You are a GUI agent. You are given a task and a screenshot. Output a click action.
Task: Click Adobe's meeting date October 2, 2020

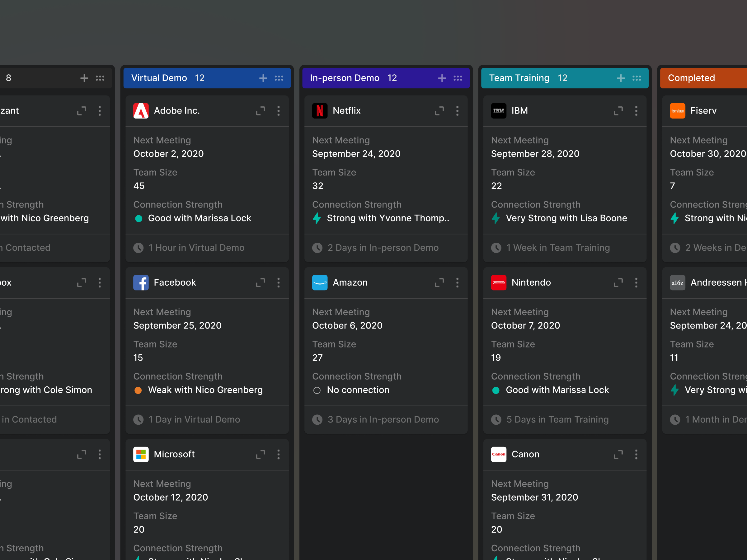[168, 154]
